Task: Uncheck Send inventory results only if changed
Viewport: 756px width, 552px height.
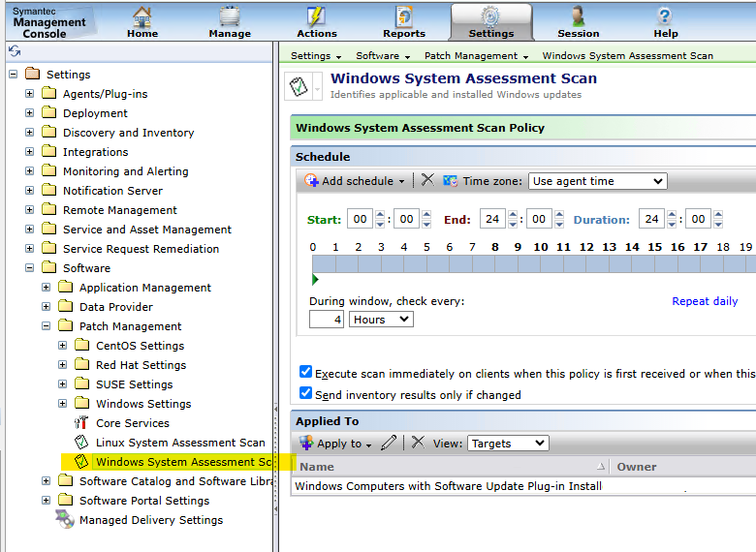Action: coord(306,394)
